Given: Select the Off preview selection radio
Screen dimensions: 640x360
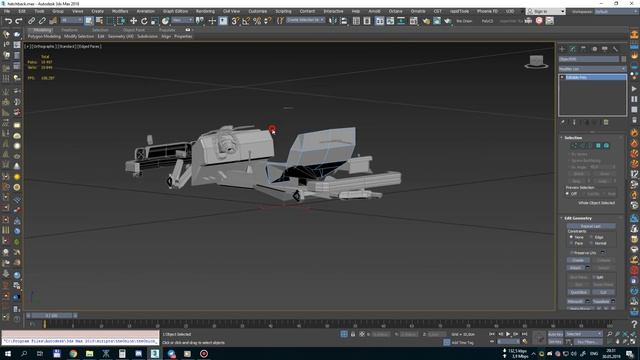Looking at the screenshot, I should (x=568, y=193).
